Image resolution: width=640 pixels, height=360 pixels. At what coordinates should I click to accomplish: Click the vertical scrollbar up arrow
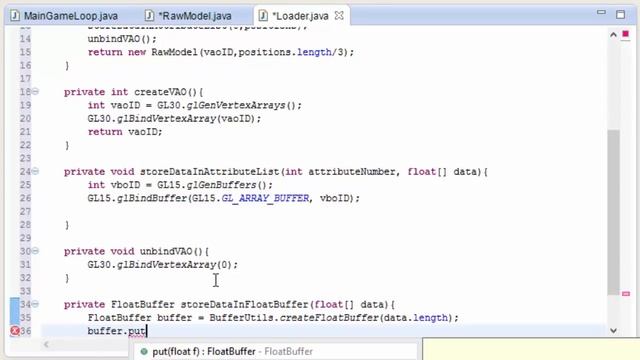click(613, 35)
